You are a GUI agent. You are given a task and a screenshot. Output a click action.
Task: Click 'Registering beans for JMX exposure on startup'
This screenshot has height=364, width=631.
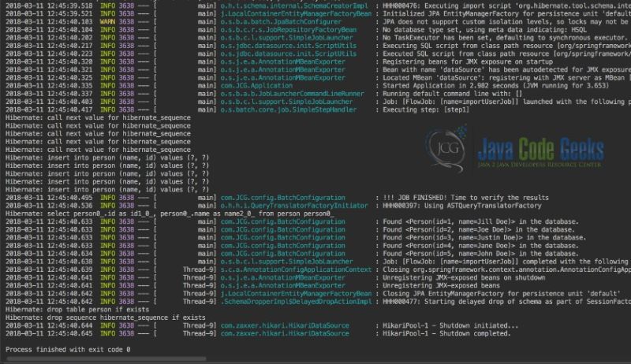(468, 62)
